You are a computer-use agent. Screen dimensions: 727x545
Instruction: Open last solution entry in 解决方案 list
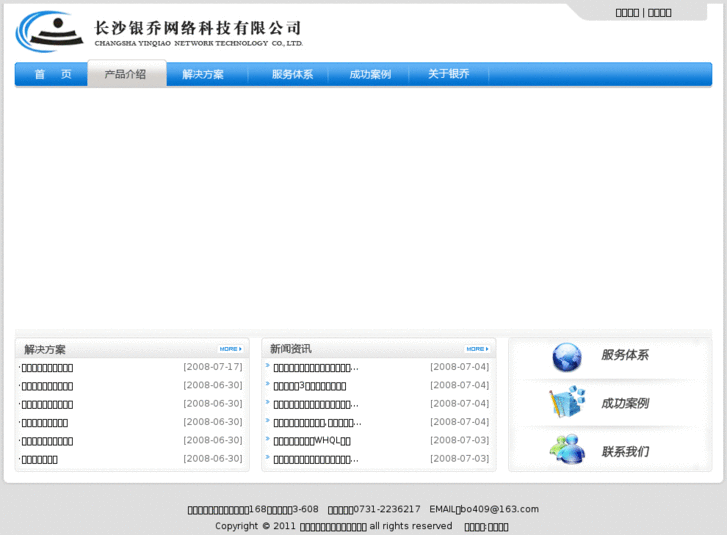click(39, 460)
